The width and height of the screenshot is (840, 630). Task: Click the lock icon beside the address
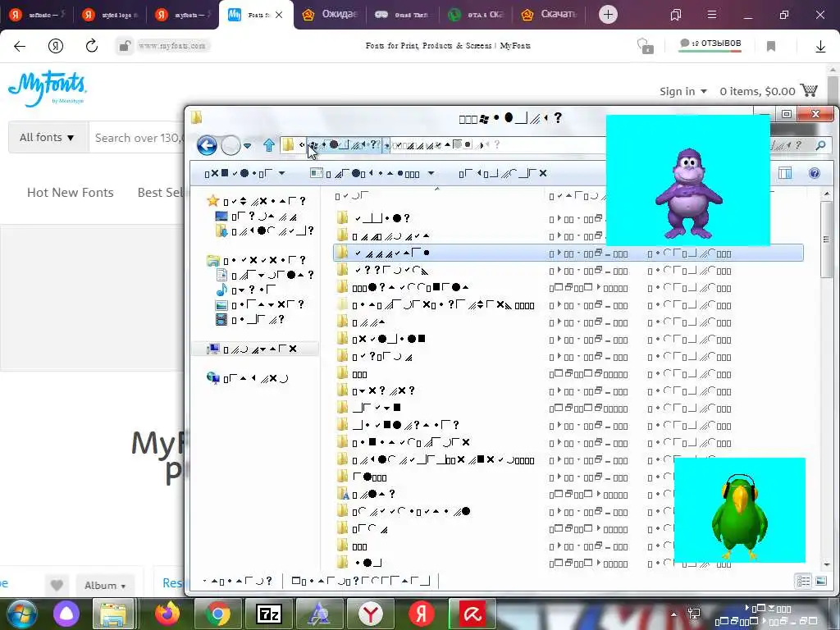point(125,46)
